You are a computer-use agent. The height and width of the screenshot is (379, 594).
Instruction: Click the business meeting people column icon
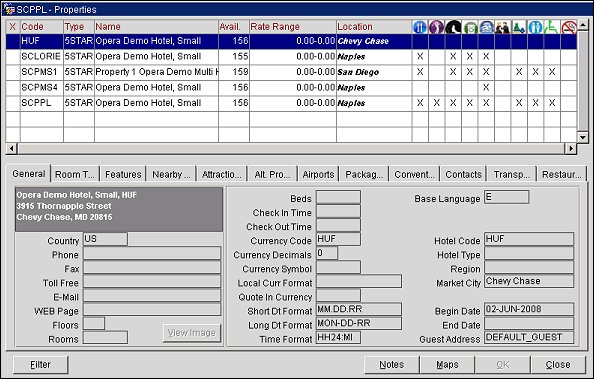pyautogui.click(x=503, y=27)
